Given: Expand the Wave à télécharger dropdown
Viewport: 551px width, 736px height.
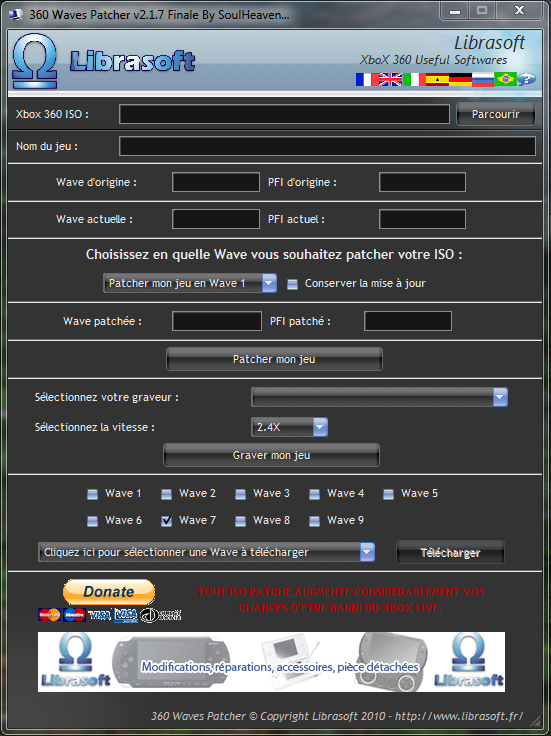Looking at the screenshot, I should tap(207, 552).
